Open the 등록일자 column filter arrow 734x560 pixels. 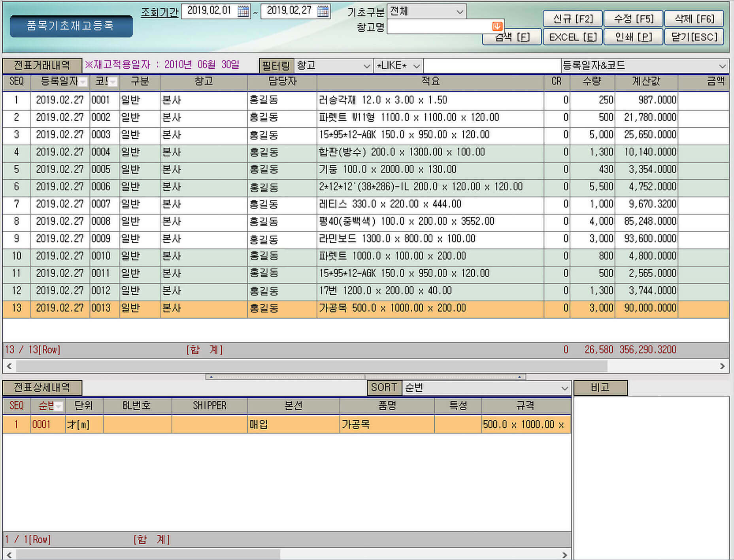(83, 82)
